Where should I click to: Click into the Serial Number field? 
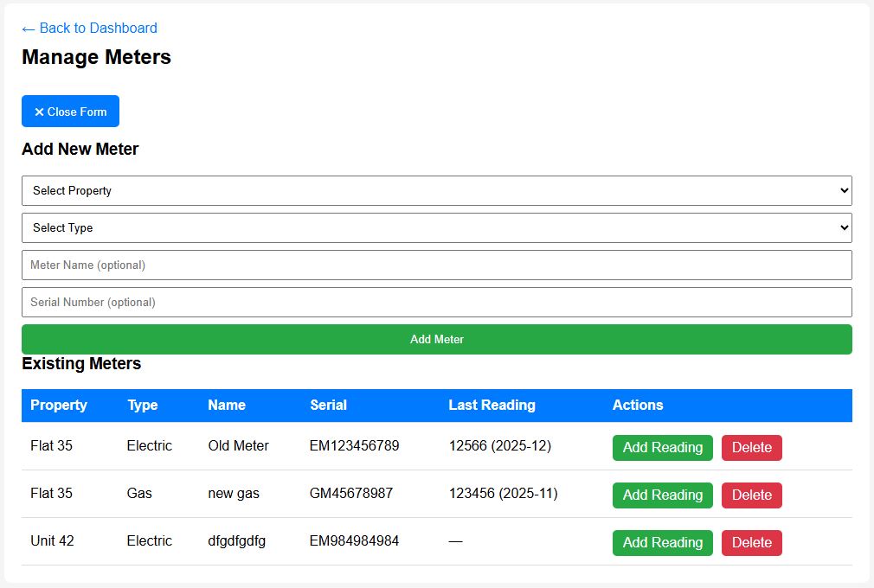(436, 302)
